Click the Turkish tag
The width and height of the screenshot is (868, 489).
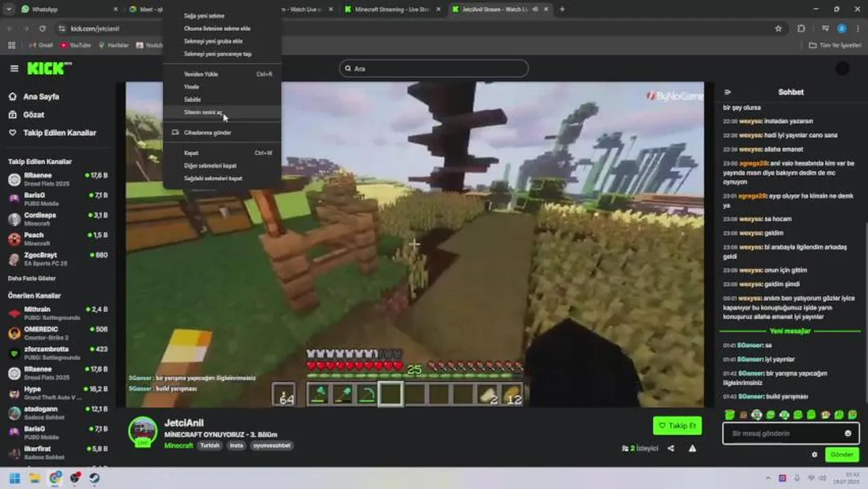pos(210,446)
